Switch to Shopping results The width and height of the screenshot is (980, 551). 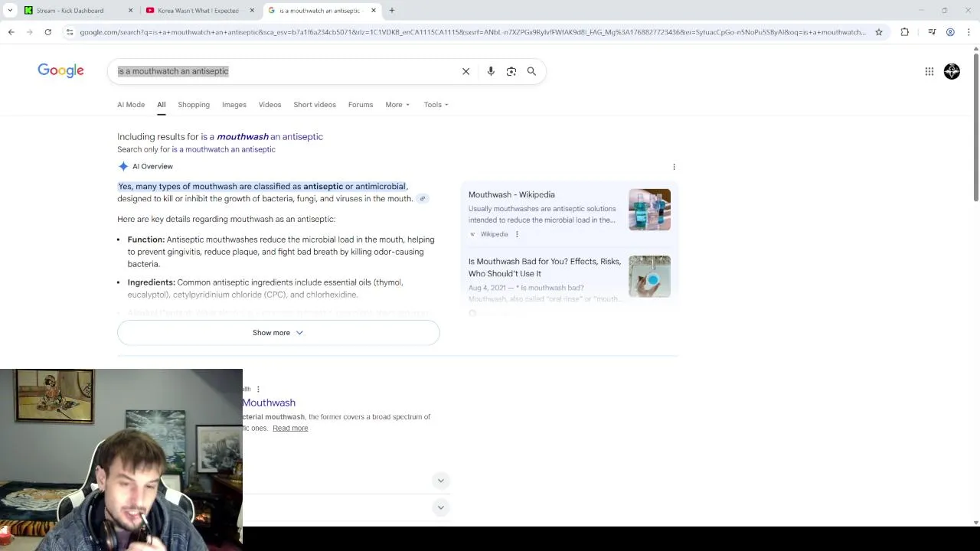click(x=194, y=105)
